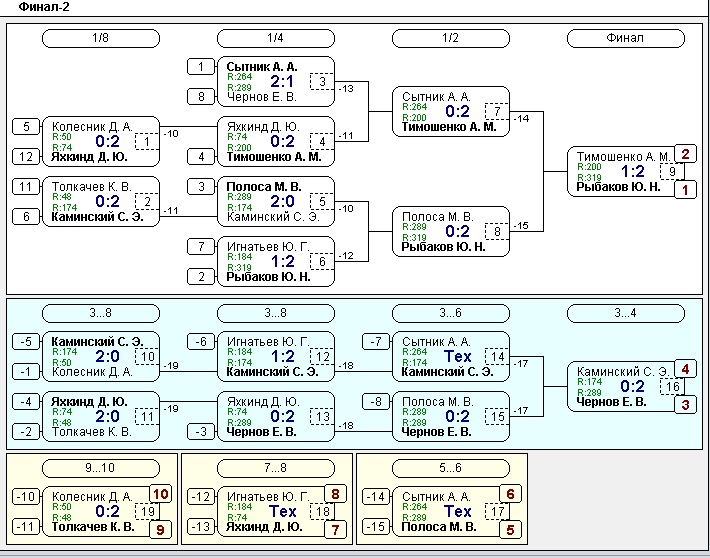710x558 pixels.
Task: Open dashed match number 6 box
Action: tap(322, 261)
